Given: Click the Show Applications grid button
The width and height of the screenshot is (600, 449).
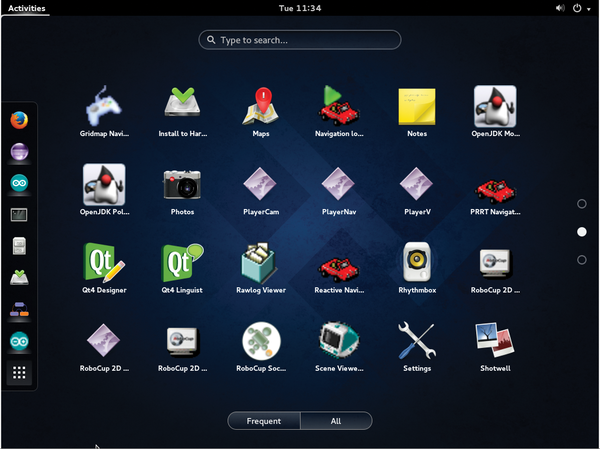Looking at the screenshot, I should 19,372.
